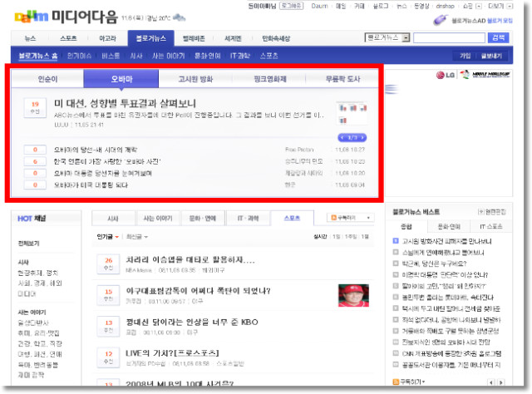Switch to IT·스포츠 tab in best panel

click(x=490, y=226)
